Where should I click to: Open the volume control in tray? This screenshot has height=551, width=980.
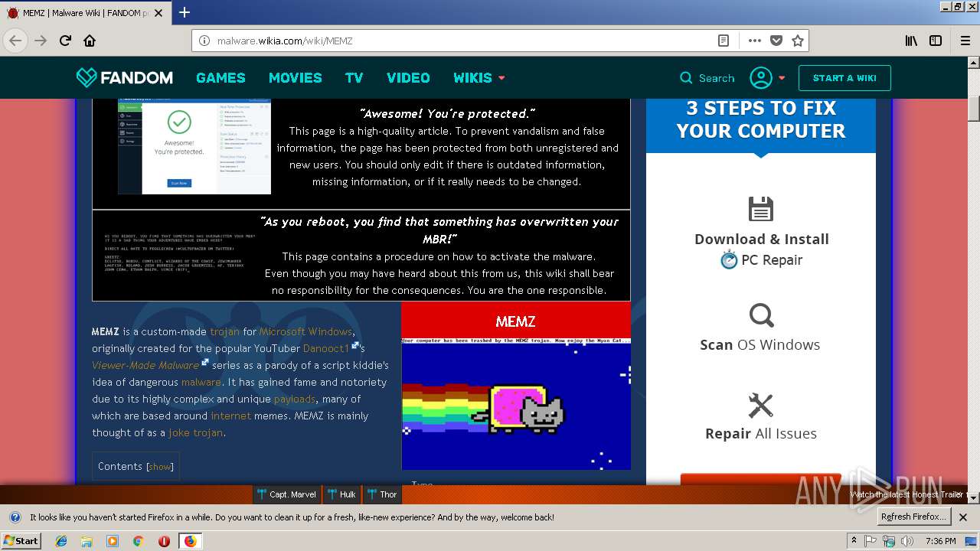[x=907, y=541]
